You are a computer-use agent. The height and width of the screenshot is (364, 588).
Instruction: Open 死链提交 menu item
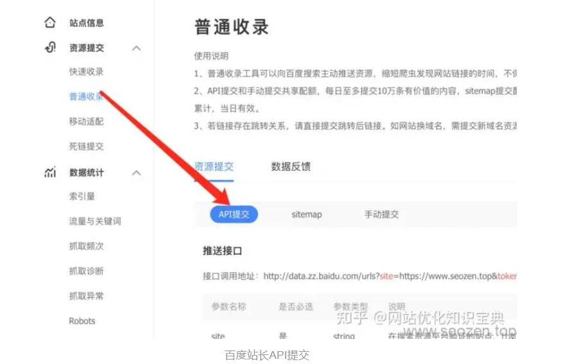click(86, 146)
